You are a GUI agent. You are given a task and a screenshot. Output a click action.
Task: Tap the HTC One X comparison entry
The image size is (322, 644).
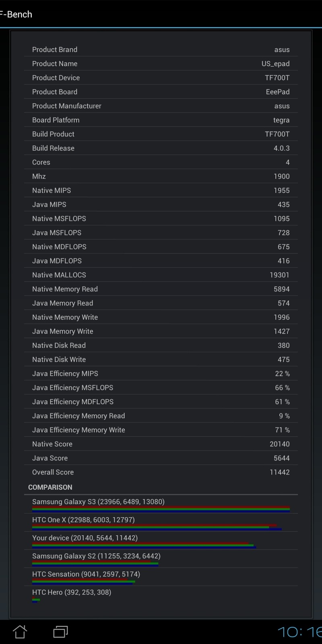161,522
